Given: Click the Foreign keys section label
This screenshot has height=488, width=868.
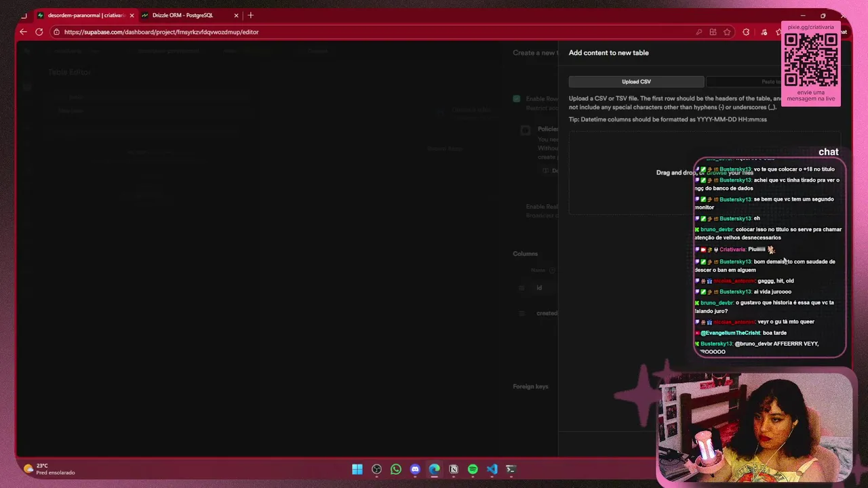Looking at the screenshot, I should coord(530,386).
